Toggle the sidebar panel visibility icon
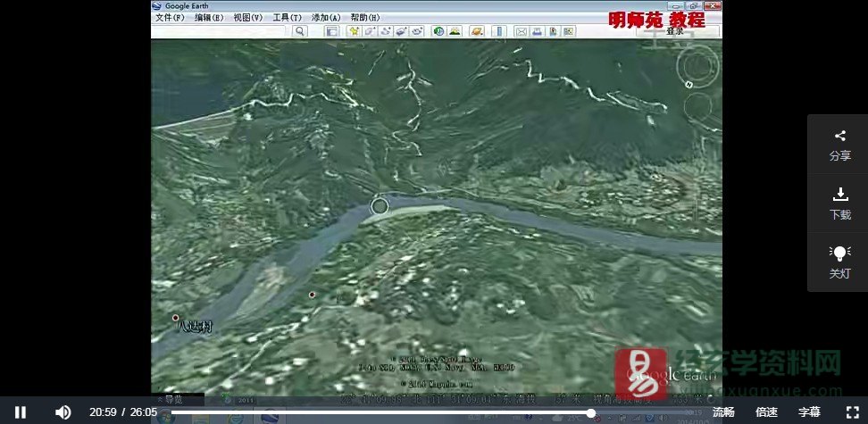868x424 pixels. click(331, 31)
